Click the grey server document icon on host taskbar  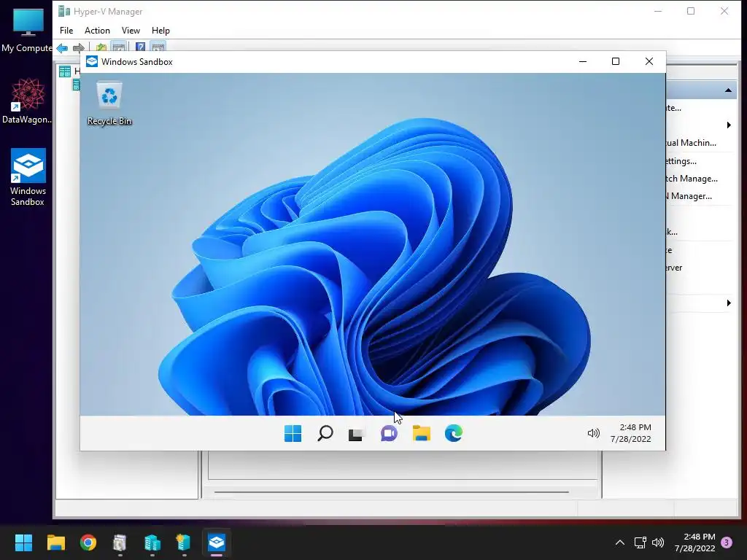pos(120,542)
